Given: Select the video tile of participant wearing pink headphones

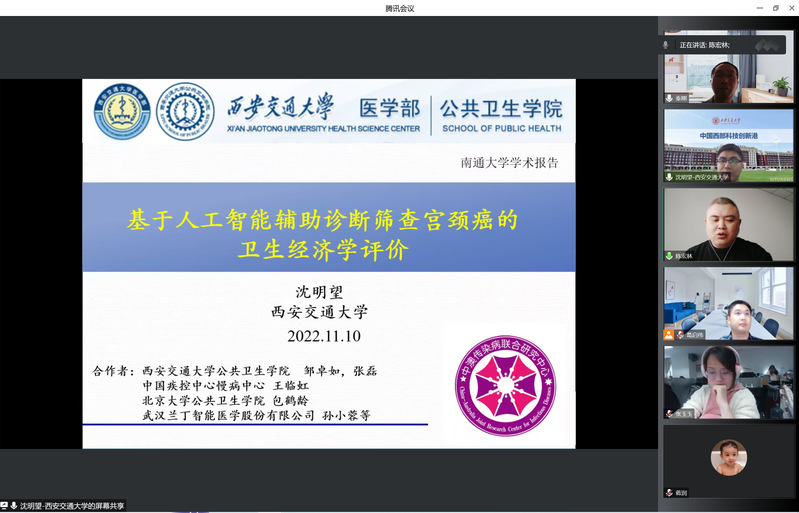Looking at the screenshot, I should click(729, 383).
